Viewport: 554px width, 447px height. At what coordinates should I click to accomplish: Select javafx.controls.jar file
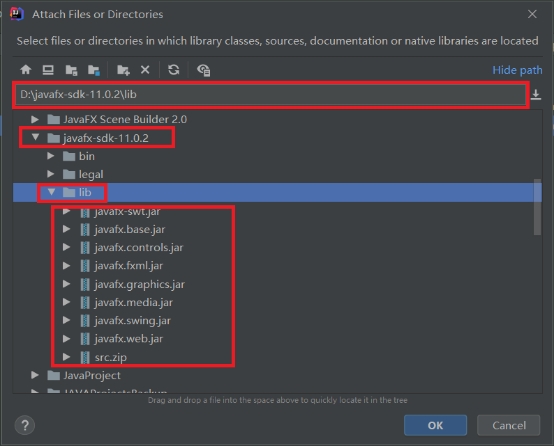coord(139,248)
